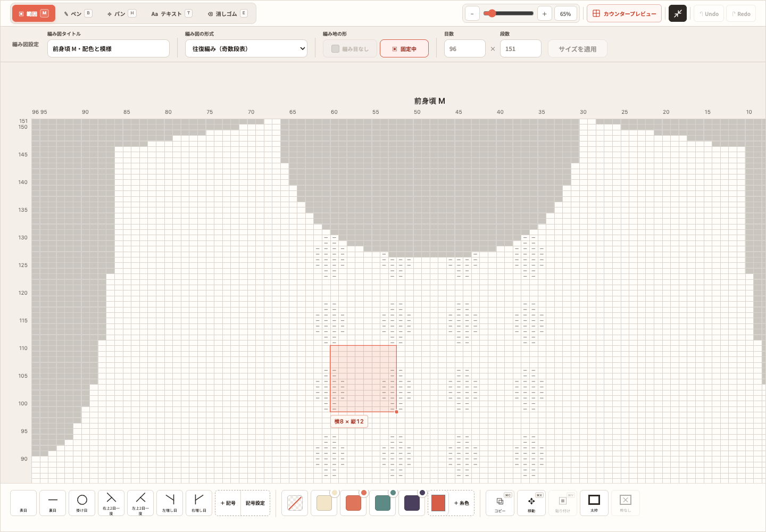Choose the 裏目 purl stitch symbol
The height and width of the screenshot is (532, 766).
53,503
